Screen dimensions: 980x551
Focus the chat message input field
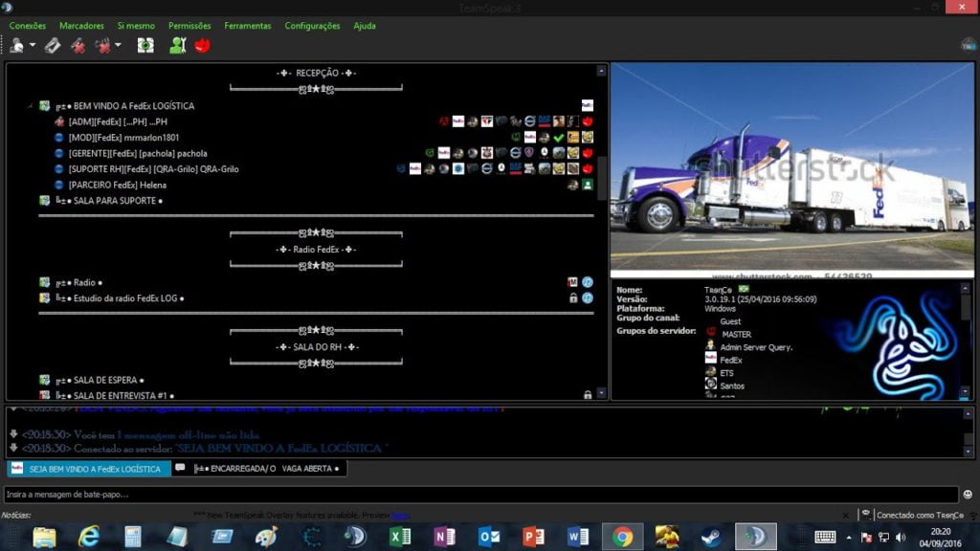481,495
